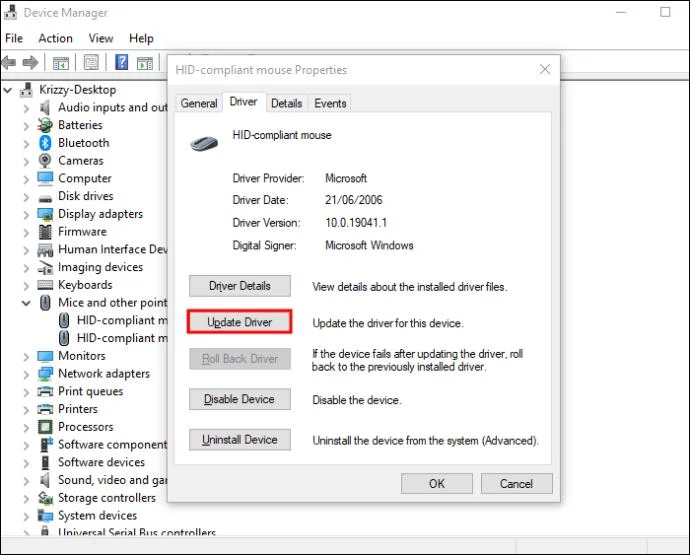Image resolution: width=690 pixels, height=555 pixels.
Task: Click the Processors chip icon
Action: pyautogui.click(x=45, y=426)
